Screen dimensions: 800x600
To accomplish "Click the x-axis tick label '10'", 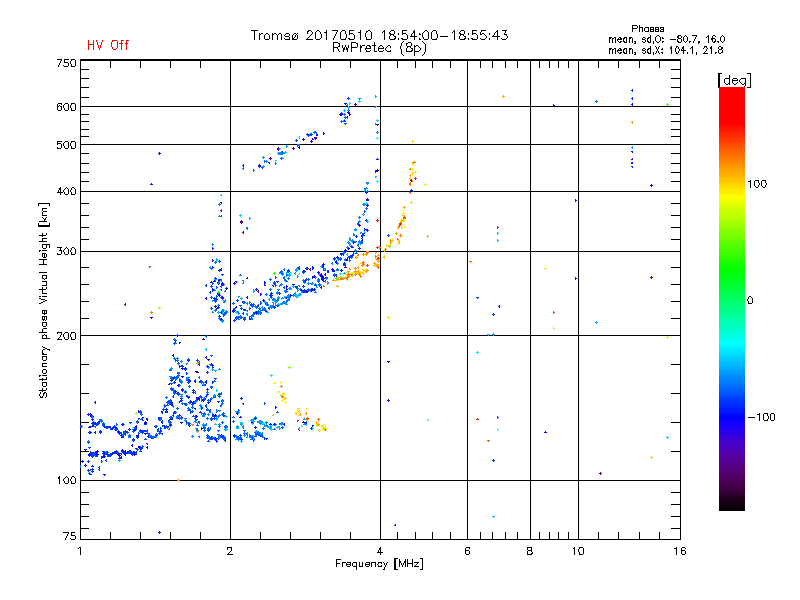I will 578,551.
